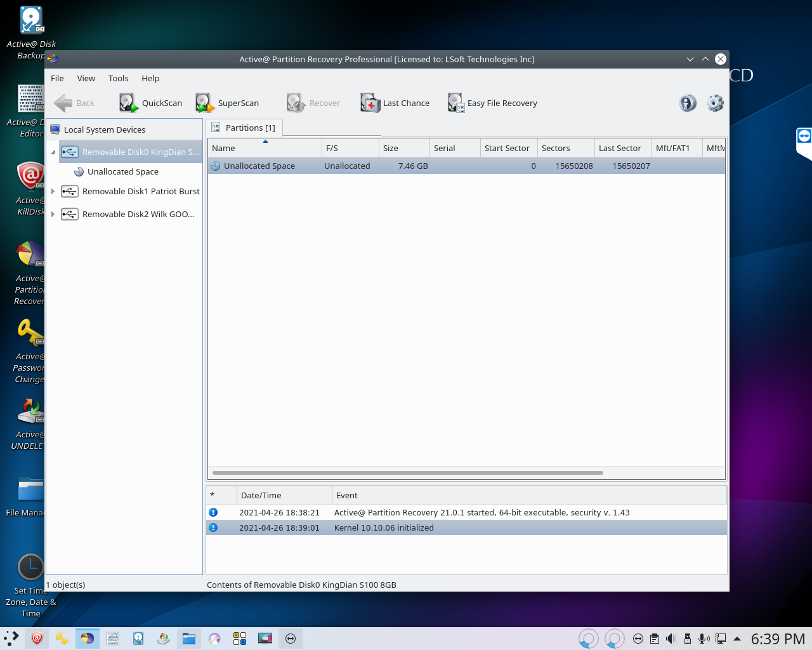The width and height of the screenshot is (812, 650).
Task: Start a SuperScan from the toolbar
Action: (x=227, y=103)
